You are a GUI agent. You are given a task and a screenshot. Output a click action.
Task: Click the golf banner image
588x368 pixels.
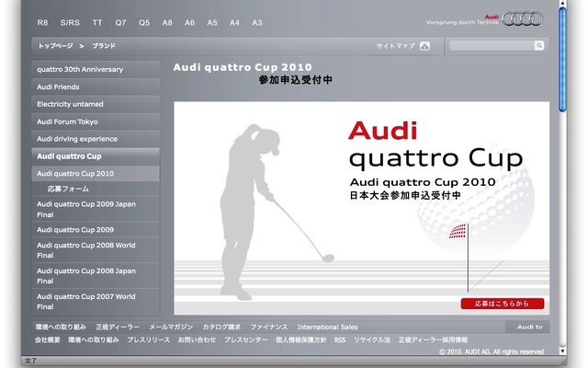click(361, 208)
